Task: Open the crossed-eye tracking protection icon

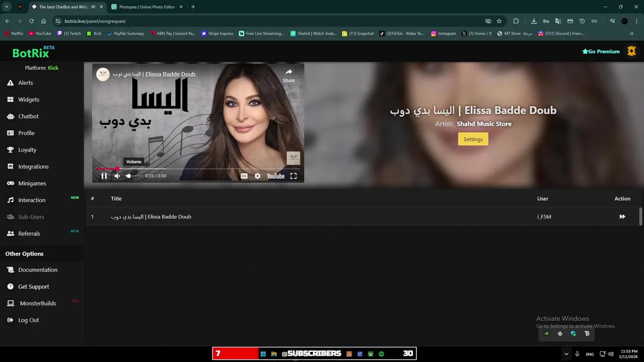Action: 488,21
